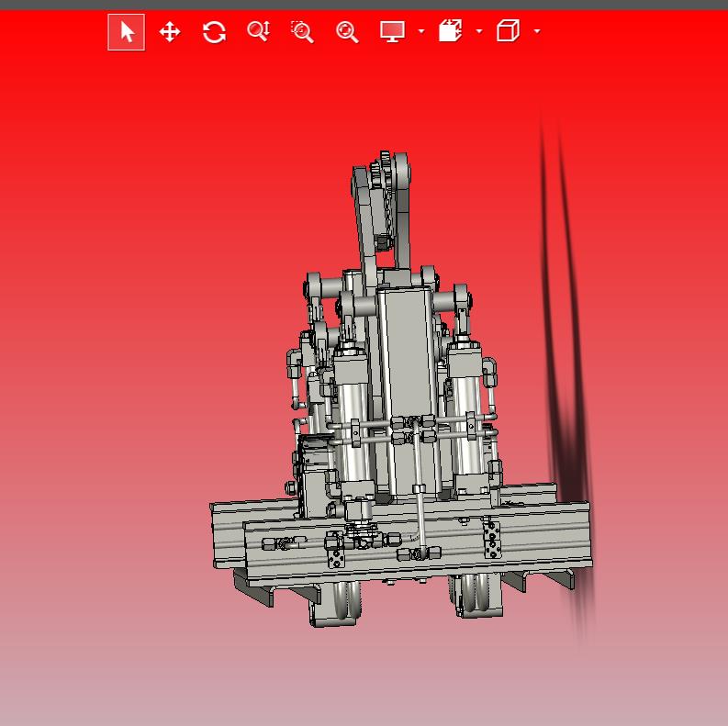Activate the rotate view tool
The height and width of the screenshot is (726, 728).
(214, 32)
